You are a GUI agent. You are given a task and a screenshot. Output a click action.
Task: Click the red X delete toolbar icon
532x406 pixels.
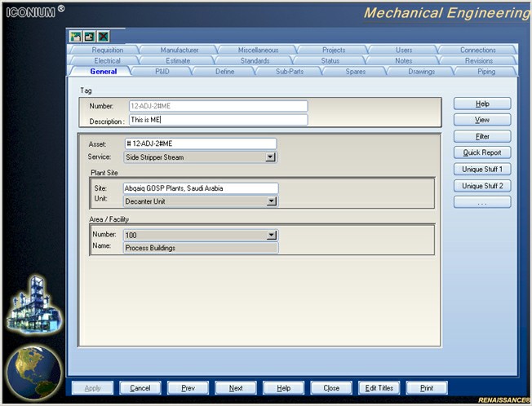click(x=103, y=37)
